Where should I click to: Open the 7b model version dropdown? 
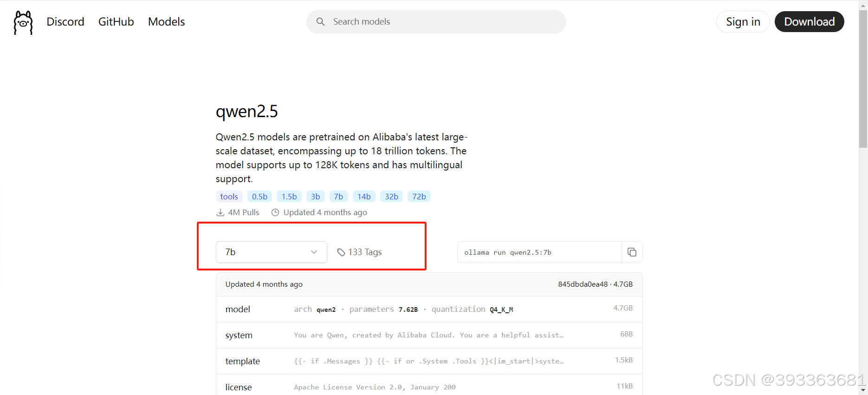point(272,252)
